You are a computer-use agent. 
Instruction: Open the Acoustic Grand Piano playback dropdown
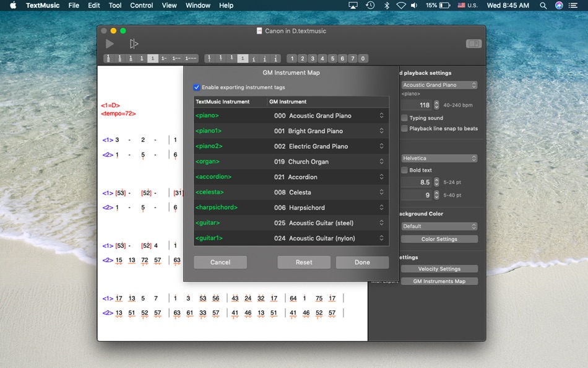[439, 85]
